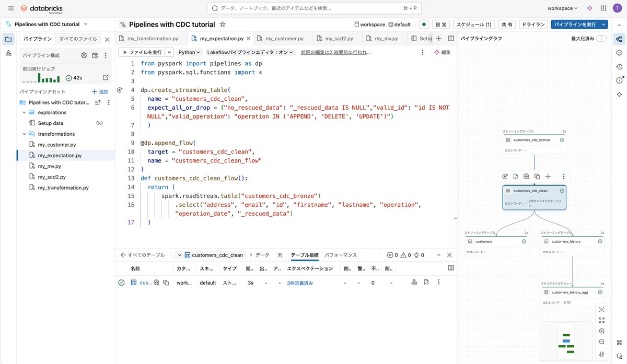The height and width of the screenshot is (364, 627).
Task: Click the search bar input
Action: coord(314,8)
